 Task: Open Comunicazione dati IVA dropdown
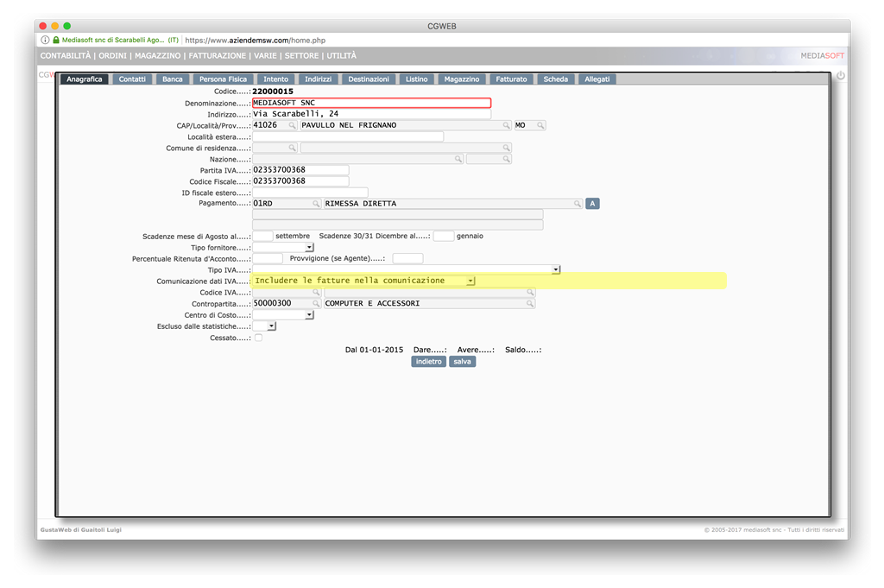tap(470, 281)
